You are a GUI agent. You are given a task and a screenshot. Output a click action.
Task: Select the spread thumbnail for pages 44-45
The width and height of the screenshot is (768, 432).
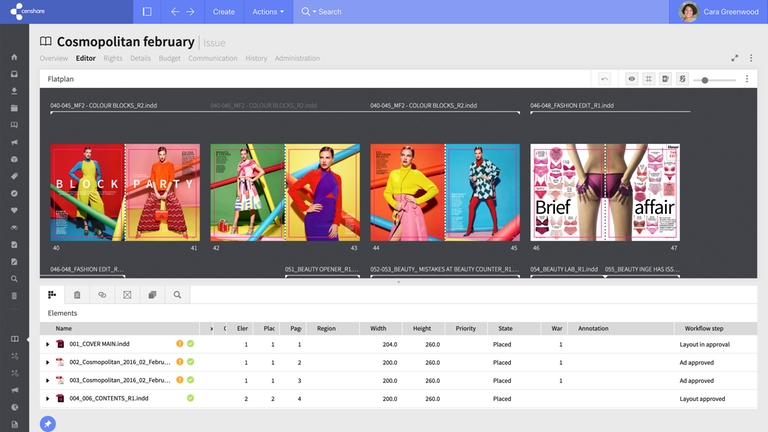click(445, 192)
